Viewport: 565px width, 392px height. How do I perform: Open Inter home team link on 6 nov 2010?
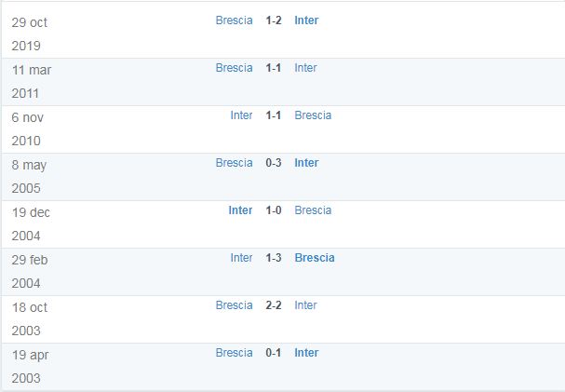coord(241,115)
